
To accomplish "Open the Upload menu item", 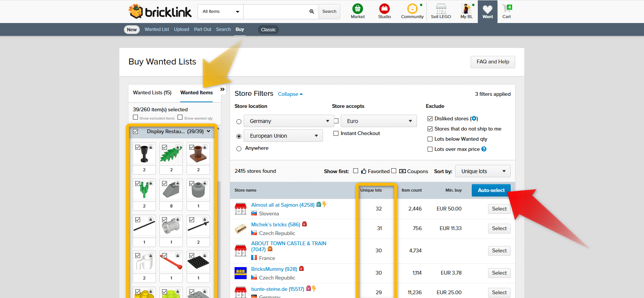I will pos(181,29).
